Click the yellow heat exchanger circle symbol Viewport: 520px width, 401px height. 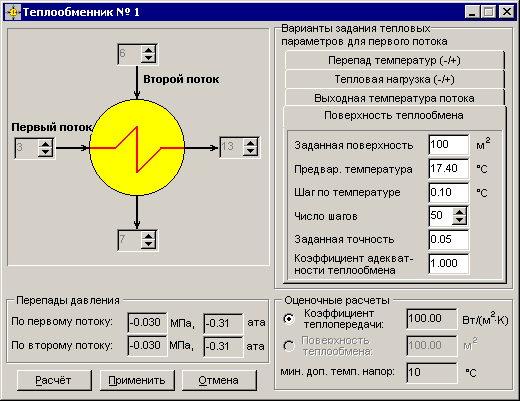137,147
